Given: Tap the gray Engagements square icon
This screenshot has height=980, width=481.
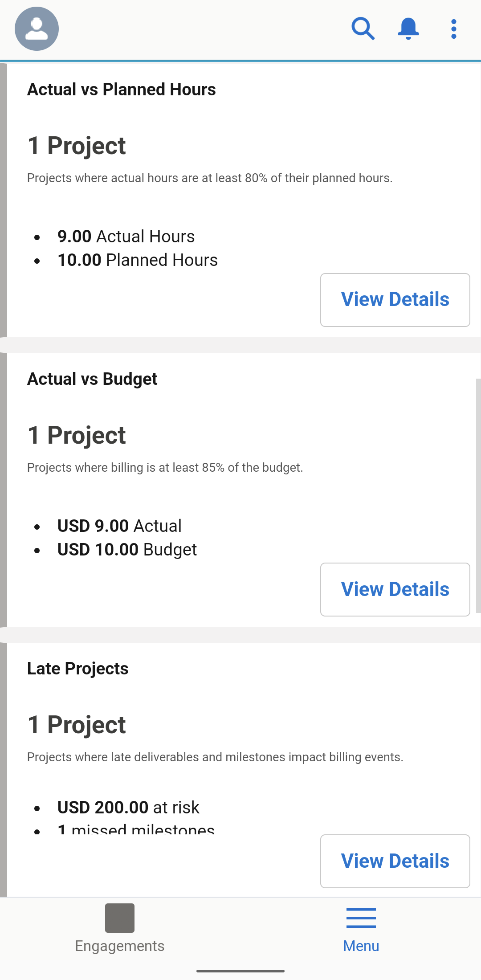Looking at the screenshot, I should click(119, 918).
